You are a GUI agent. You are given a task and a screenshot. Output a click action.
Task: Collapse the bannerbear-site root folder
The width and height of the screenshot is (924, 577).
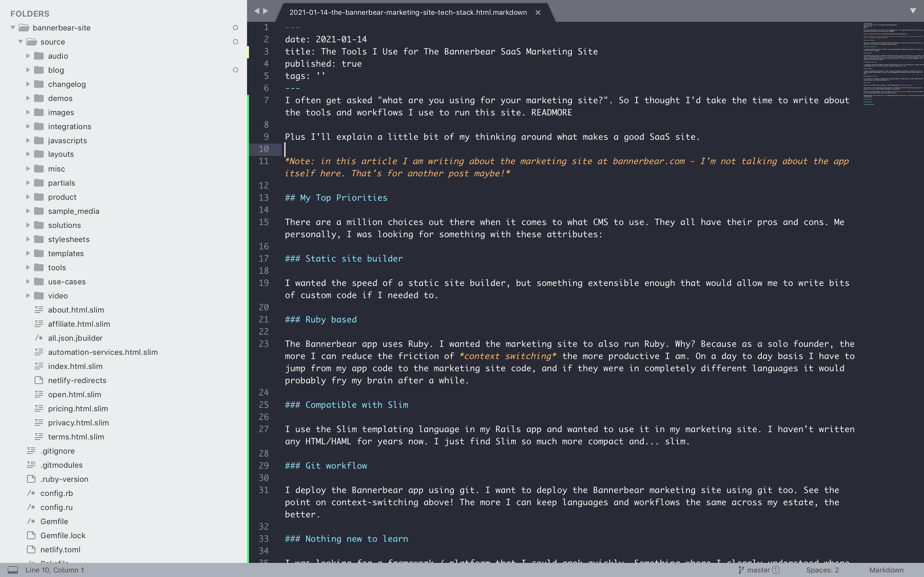point(13,28)
